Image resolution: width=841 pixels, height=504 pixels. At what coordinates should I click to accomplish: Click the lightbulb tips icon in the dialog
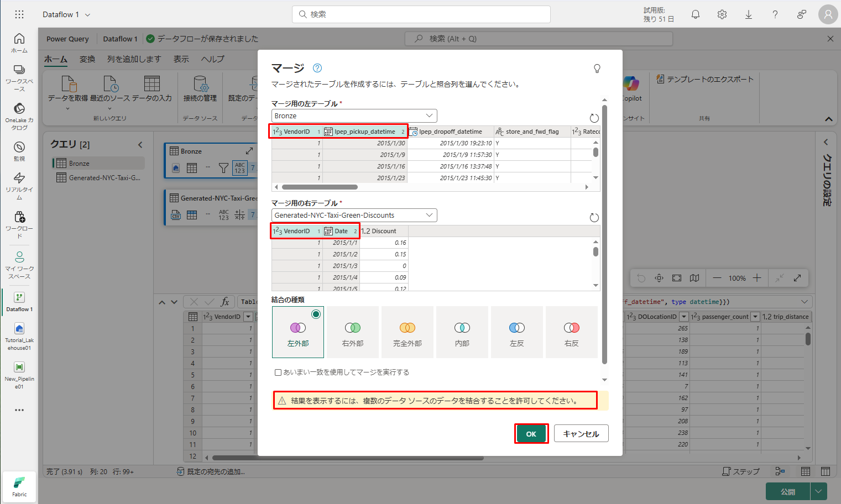tap(597, 69)
